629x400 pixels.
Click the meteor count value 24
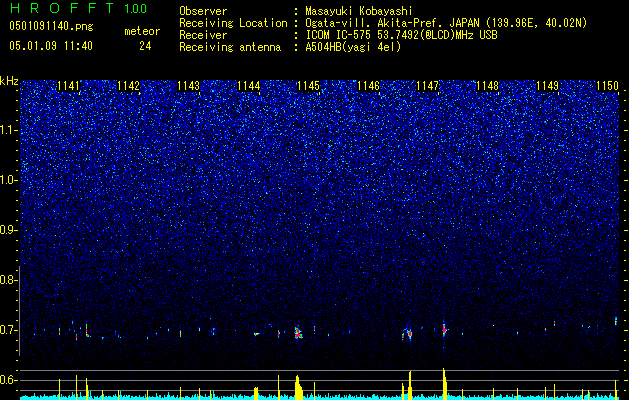tap(145, 46)
